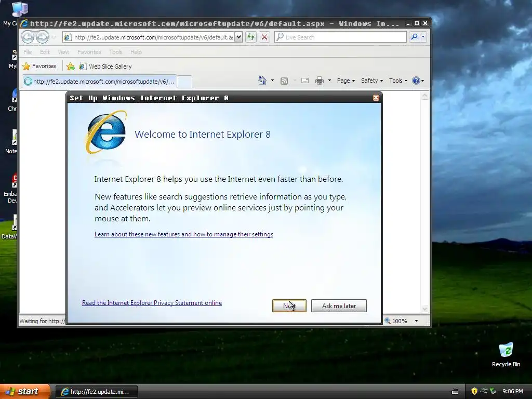Image resolution: width=532 pixels, height=399 pixels.
Task: Click the magnifier Search button
Action: coord(414,37)
